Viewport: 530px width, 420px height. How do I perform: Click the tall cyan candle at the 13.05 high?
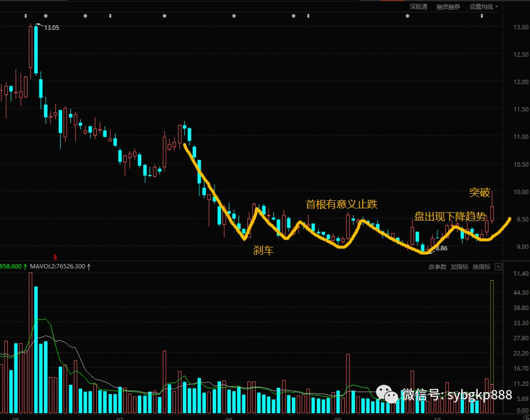36,50
